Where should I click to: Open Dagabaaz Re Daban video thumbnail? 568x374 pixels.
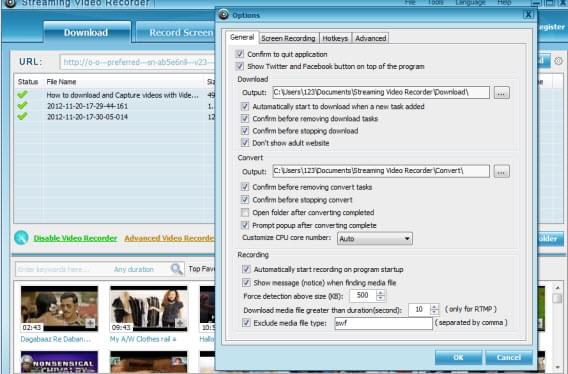coord(59,309)
